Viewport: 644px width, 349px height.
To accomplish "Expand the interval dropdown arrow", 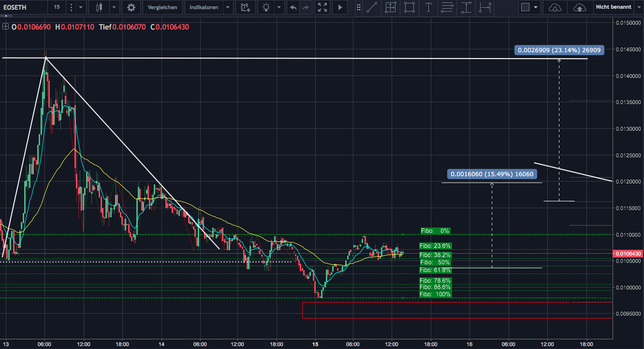I will point(81,7).
